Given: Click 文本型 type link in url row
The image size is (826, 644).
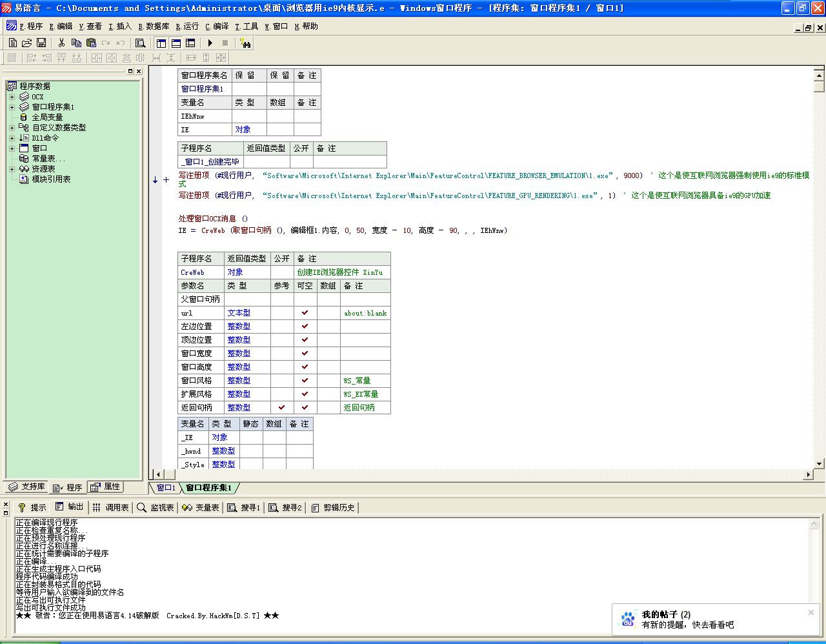Looking at the screenshot, I should pos(239,313).
